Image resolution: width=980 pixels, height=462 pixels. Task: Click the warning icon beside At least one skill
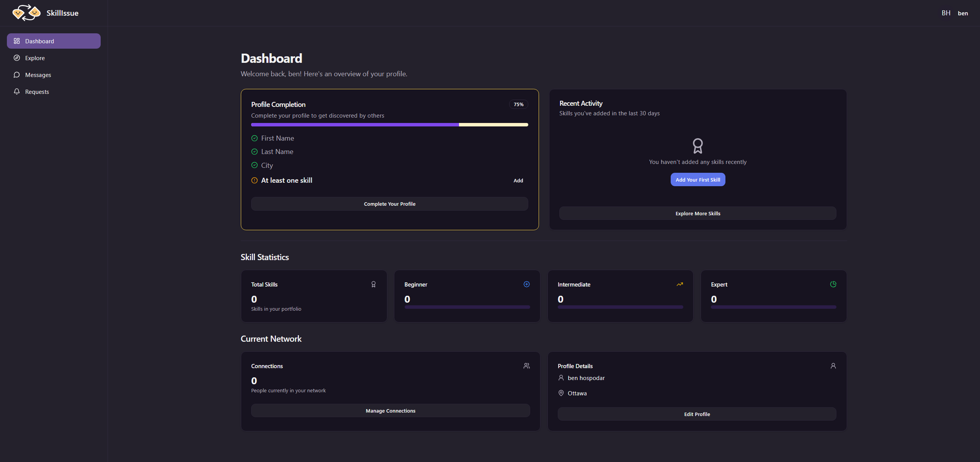[254, 180]
